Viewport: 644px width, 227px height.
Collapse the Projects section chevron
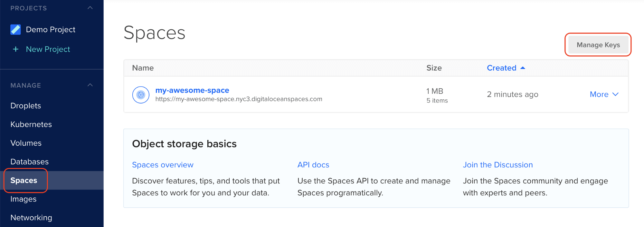click(90, 8)
